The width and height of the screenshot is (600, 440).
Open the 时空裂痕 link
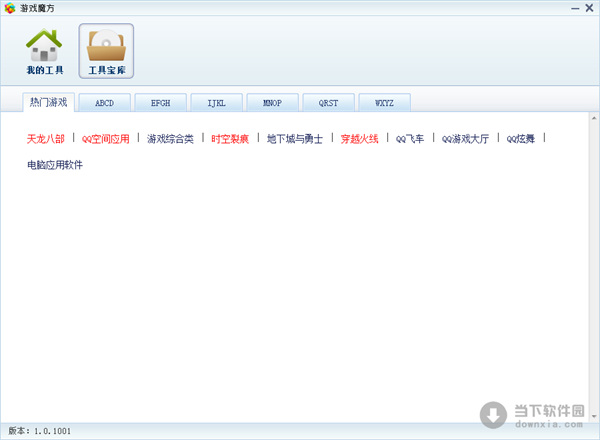pos(230,139)
